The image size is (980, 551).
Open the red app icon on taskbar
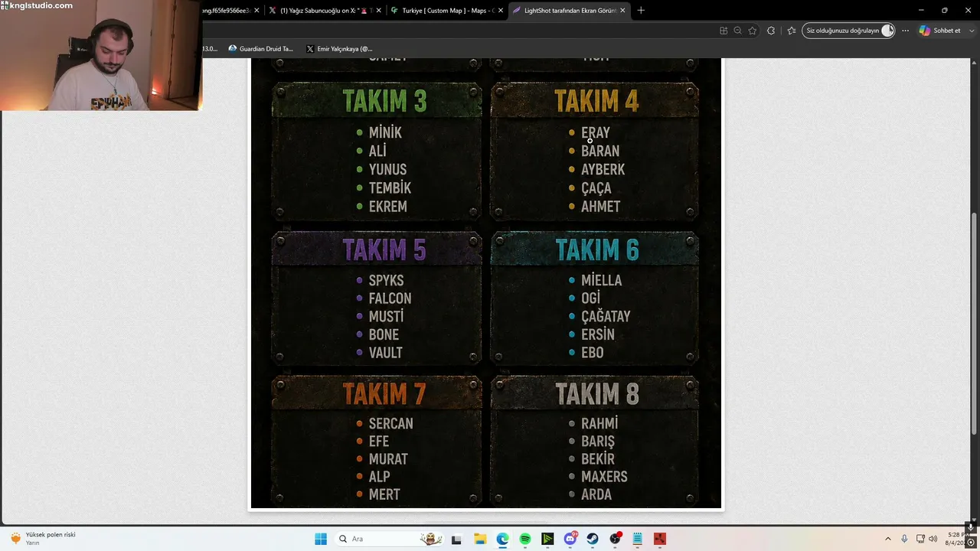tap(660, 539)
